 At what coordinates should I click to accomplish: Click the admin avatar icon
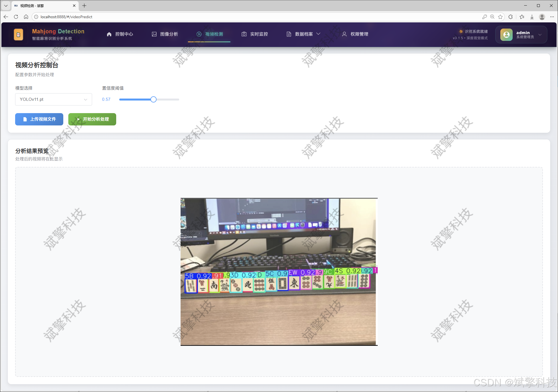pos(506,35)
